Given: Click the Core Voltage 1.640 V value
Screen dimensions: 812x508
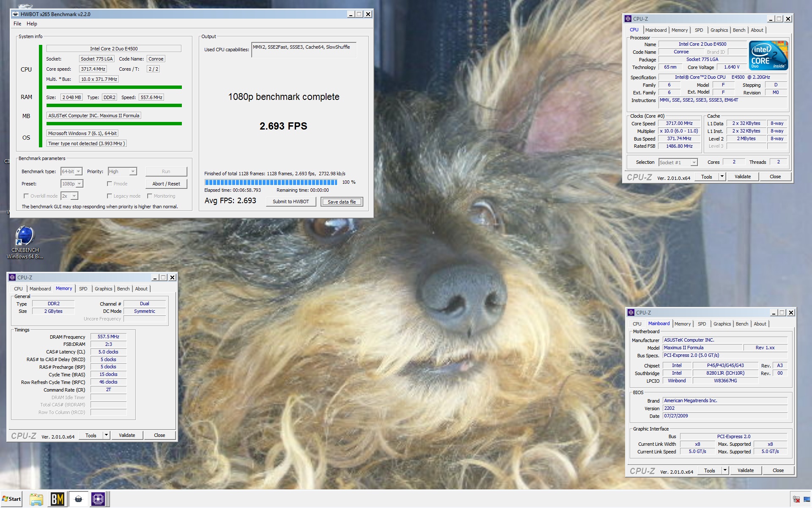Looking at the screenshot, I should point(732,67).
